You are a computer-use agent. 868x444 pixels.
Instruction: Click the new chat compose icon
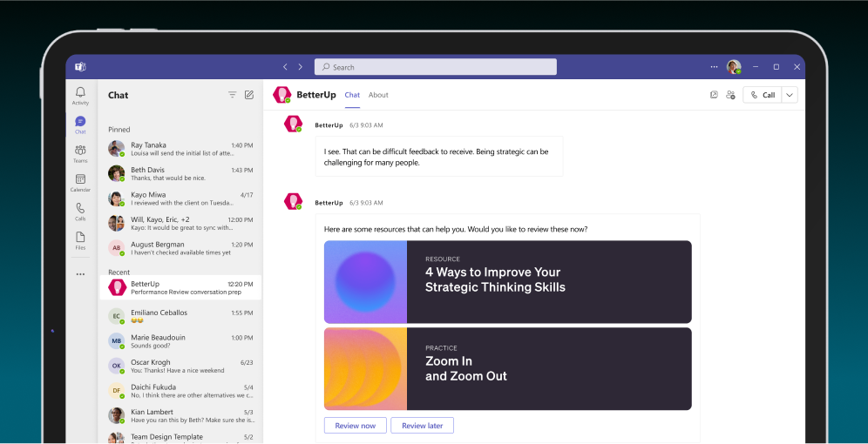point(249,95)
